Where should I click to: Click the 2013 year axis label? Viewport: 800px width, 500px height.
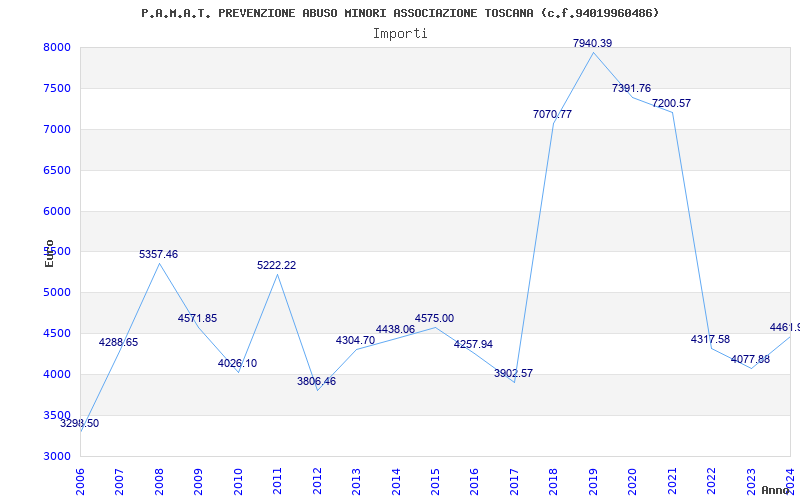356,482
